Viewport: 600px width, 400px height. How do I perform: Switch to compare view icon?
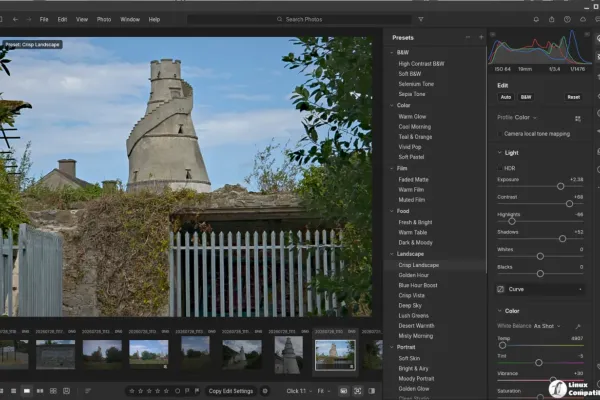pos(40,391)
